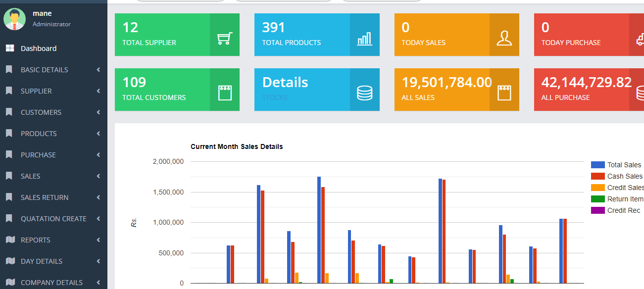644x289 pixels.
Task: Expand the Supplier menu arrow
Action: point(99,91)
